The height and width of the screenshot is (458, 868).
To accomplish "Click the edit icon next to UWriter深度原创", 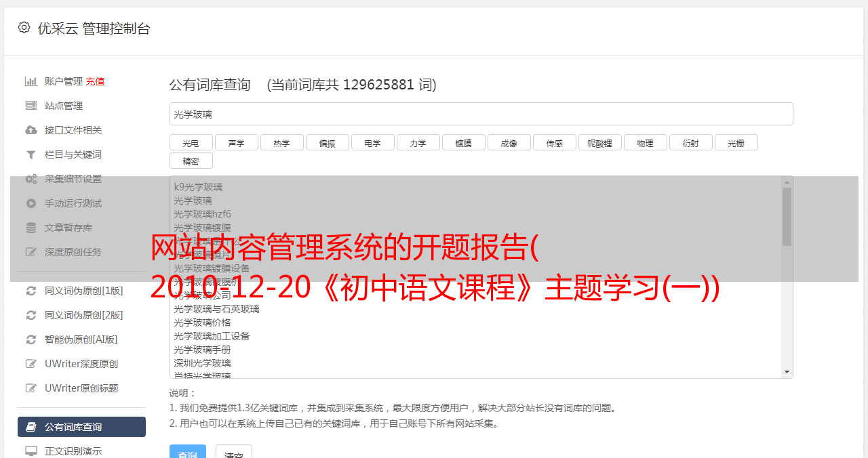I will [31, 364].
